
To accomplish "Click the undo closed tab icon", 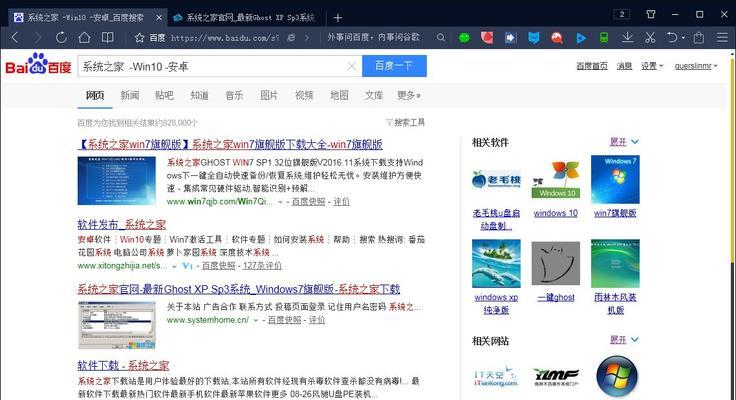I will (x=673, y=38).
